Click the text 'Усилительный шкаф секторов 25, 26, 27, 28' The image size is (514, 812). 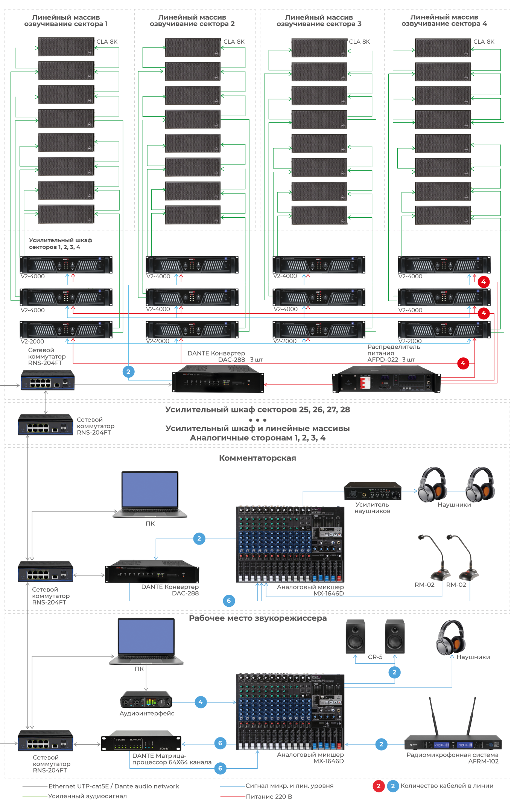click(258, 409)
